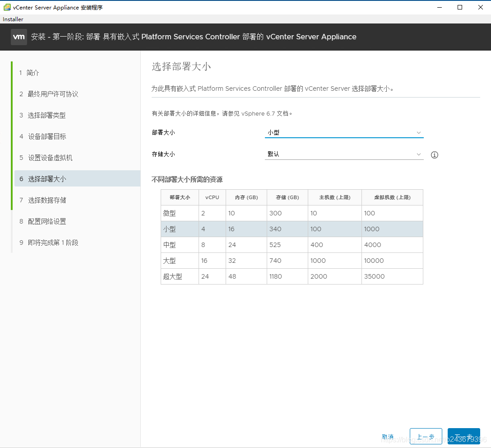Click the vCPU column header
The width and height of the screenshot is (491, 448).
(x=212, y=197)
